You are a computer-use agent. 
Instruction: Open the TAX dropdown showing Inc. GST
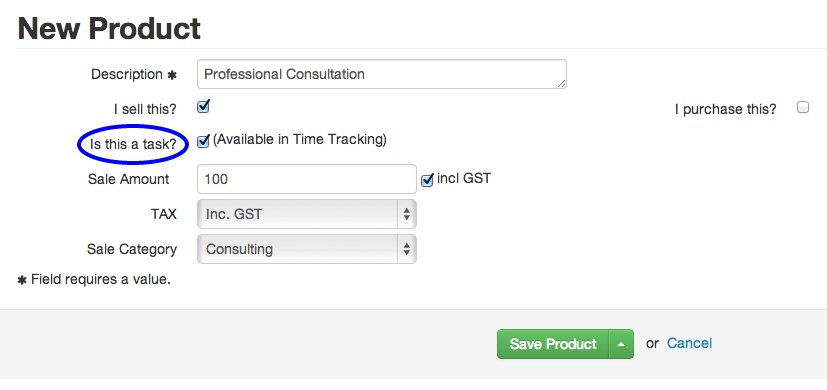pyautogui.click(x=307, y=214)
